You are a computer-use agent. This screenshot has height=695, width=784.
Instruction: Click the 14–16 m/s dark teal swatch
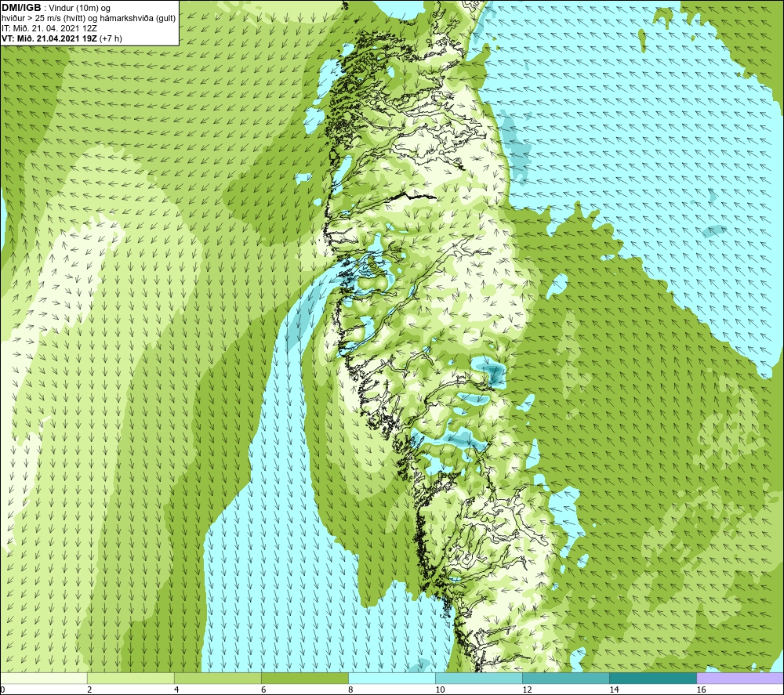pyautogui.click(x=652, y=678)
